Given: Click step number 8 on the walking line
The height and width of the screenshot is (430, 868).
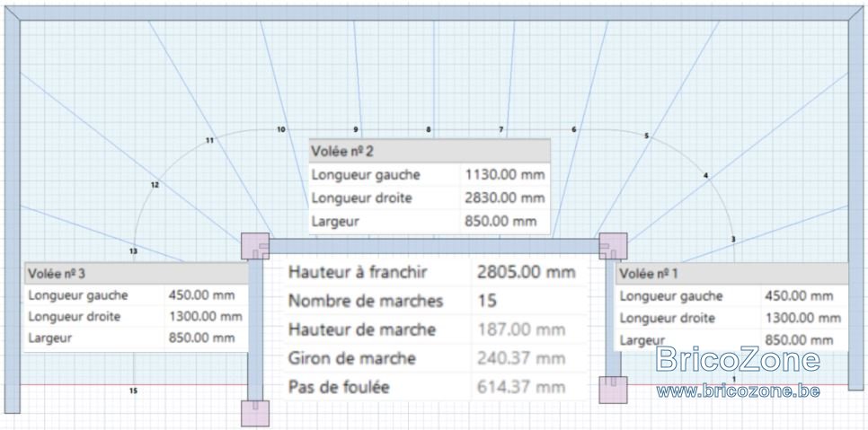Looking at the screenshot, I should (x=428, y=129).
